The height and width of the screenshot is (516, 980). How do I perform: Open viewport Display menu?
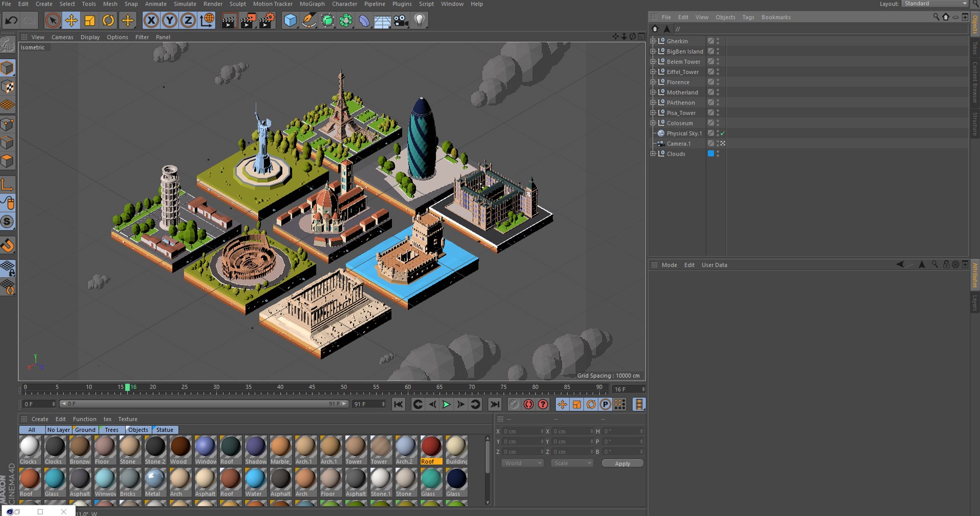coord(90,37)
